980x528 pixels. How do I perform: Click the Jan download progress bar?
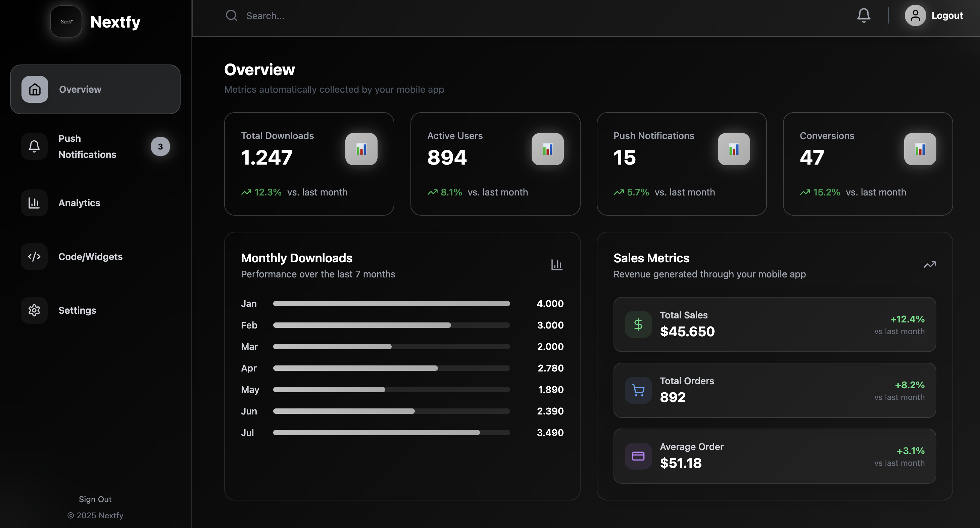[391, 303]
